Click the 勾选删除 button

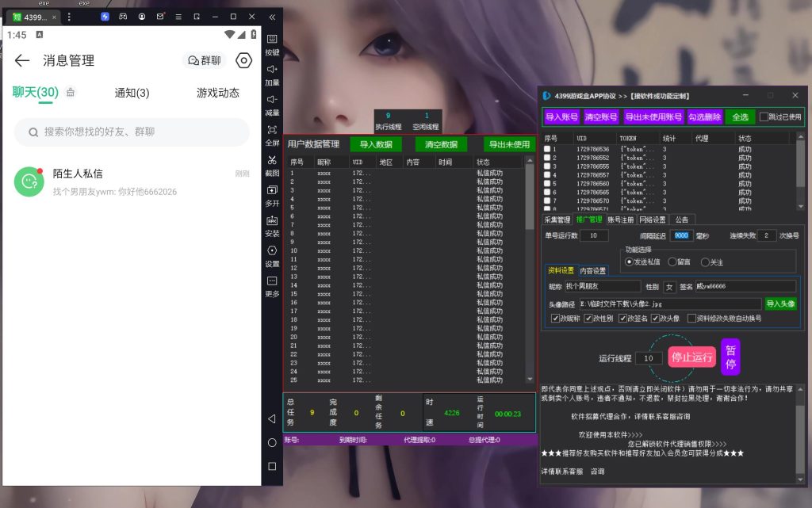704,117
